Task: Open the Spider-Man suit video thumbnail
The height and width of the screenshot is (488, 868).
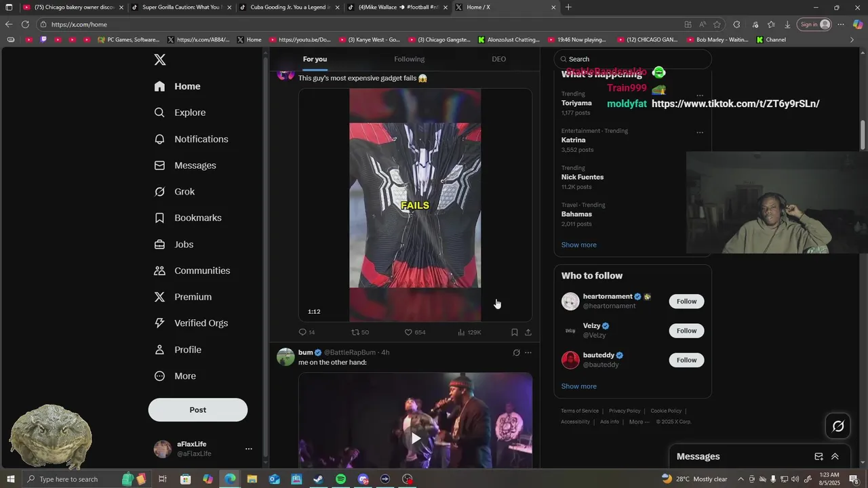Action: (415, 205)
